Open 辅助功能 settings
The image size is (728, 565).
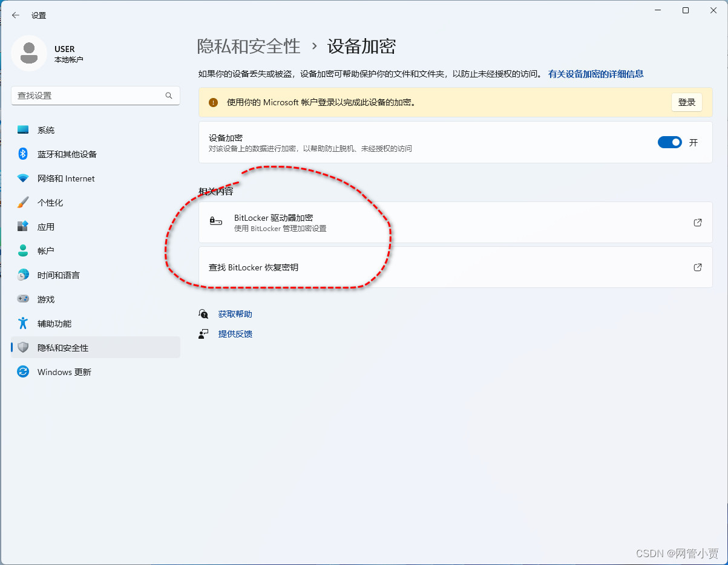(54, 323)
